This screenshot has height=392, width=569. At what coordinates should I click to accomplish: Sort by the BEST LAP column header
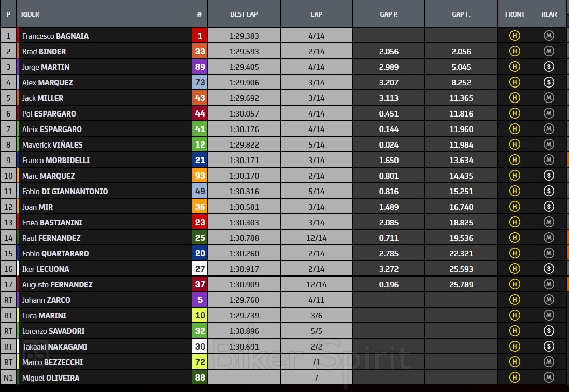(x=244, y=14)
